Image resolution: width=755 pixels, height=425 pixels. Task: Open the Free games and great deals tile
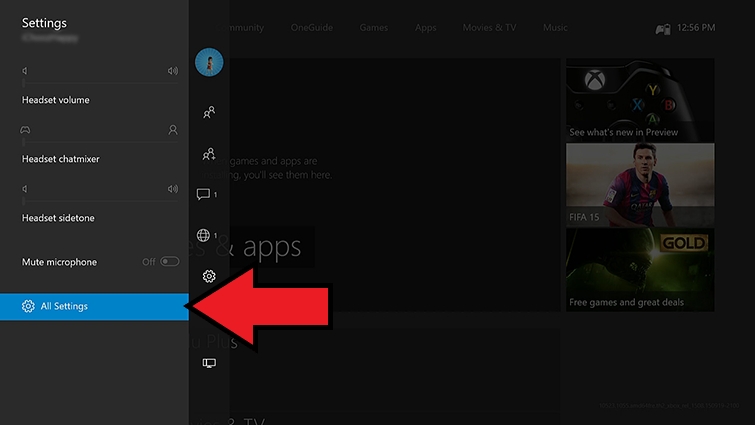pyautogui.click(x=640, y=269)
